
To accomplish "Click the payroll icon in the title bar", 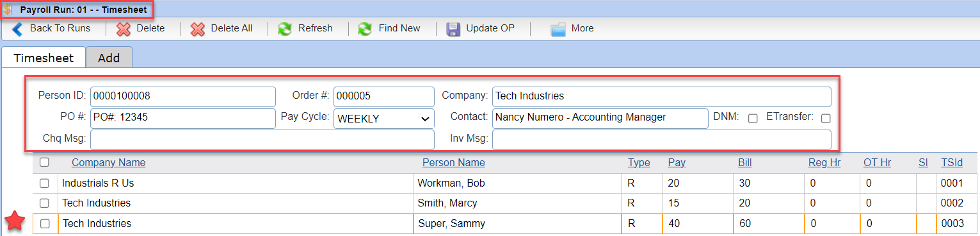I will (8, 10).
